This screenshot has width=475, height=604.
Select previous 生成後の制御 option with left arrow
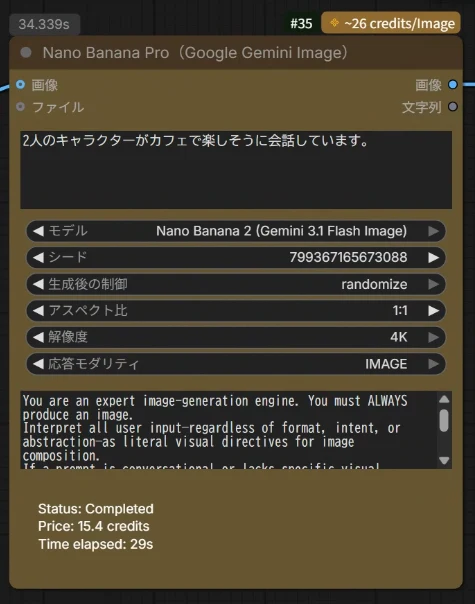pyautogui.click(x=38, y=284)
